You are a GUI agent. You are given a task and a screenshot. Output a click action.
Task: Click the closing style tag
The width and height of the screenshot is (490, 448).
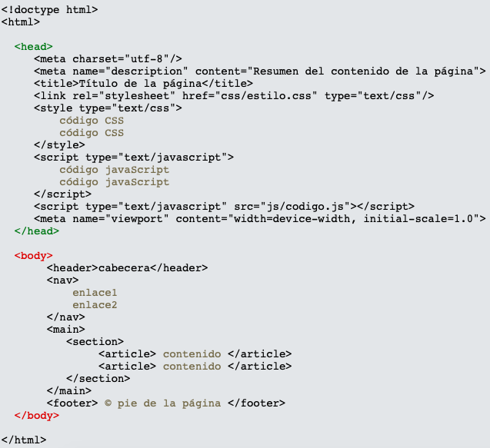(x=59, y=145)
